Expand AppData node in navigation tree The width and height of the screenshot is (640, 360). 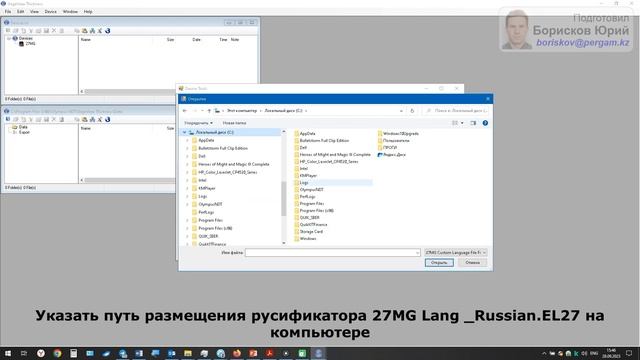click(x=188, y=140)
